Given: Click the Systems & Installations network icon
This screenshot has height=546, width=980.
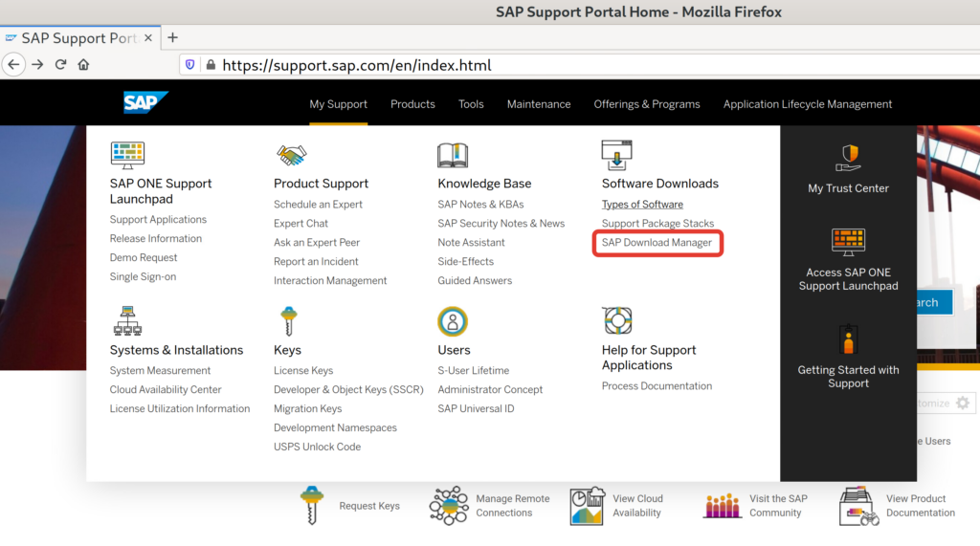Looking at the screenshot, I should (x=127, y=321).
